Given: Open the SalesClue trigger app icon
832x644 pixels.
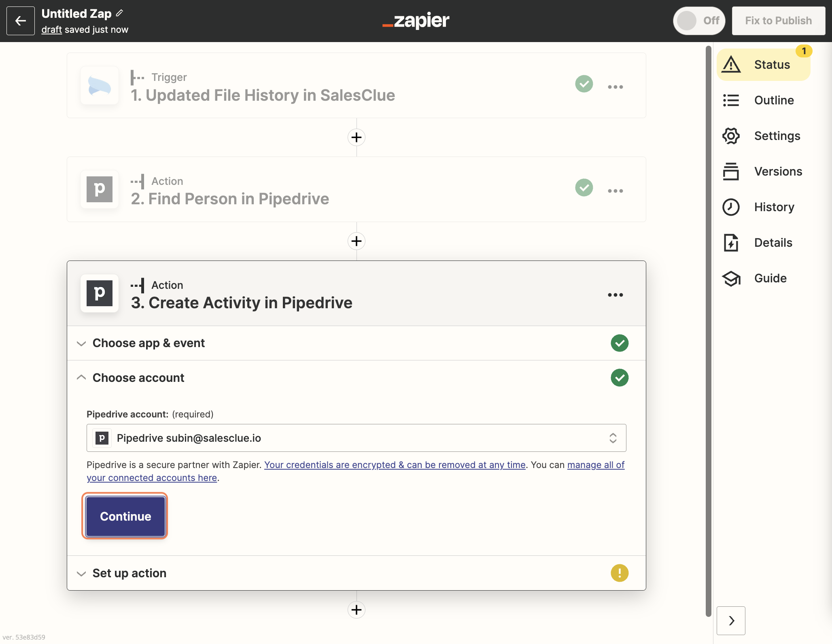Looking at the screenshot, I should (100, 85).
